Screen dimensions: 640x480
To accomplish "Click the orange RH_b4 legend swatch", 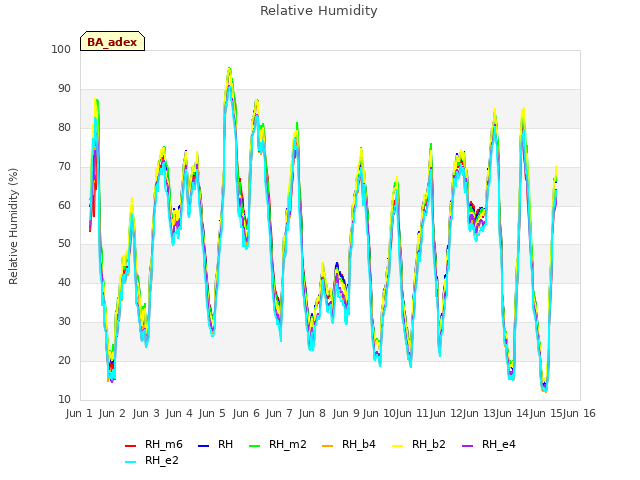I will click(x=327, y=446).
